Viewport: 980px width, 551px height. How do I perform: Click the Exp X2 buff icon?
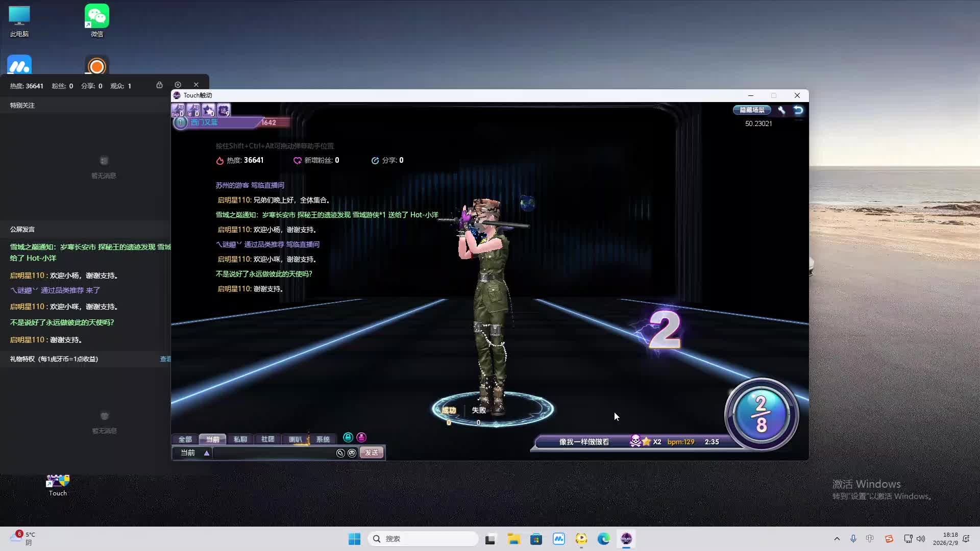(x=178, y=110)
